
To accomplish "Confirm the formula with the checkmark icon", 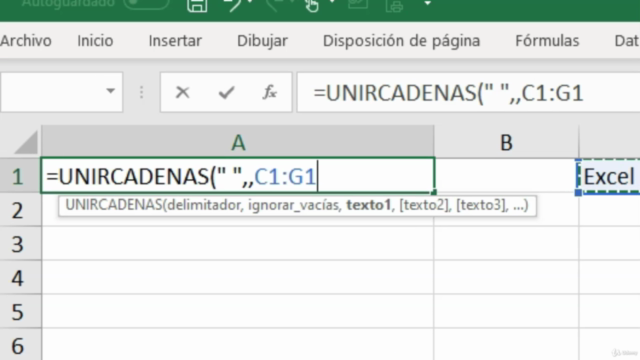I will [x=226, y=93].
